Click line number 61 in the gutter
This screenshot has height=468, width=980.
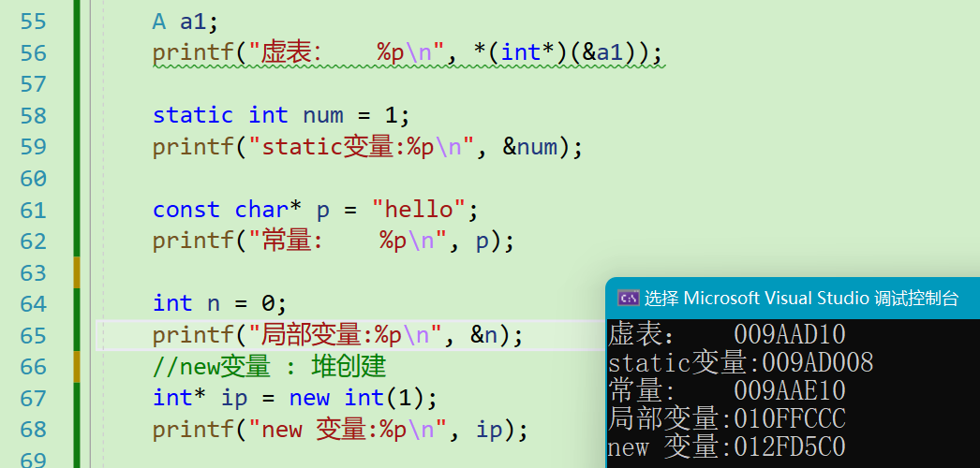click(x=33, y=210)
